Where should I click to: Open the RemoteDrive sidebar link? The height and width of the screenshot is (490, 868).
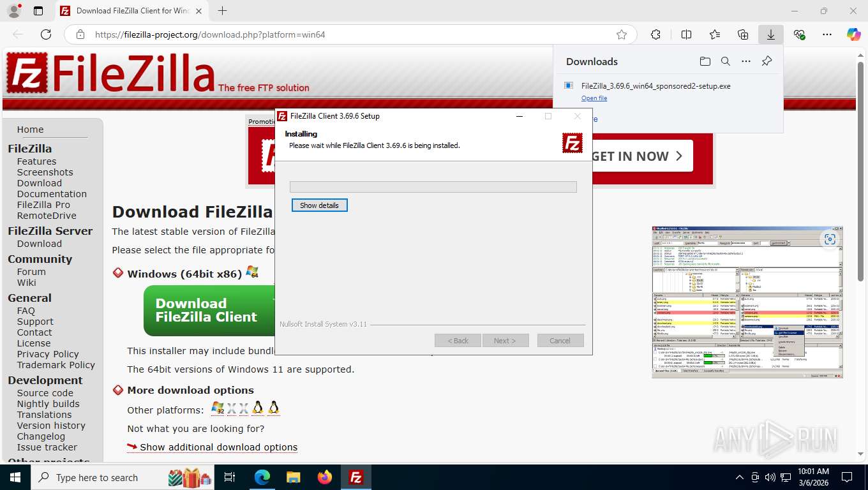pos(47,216)
